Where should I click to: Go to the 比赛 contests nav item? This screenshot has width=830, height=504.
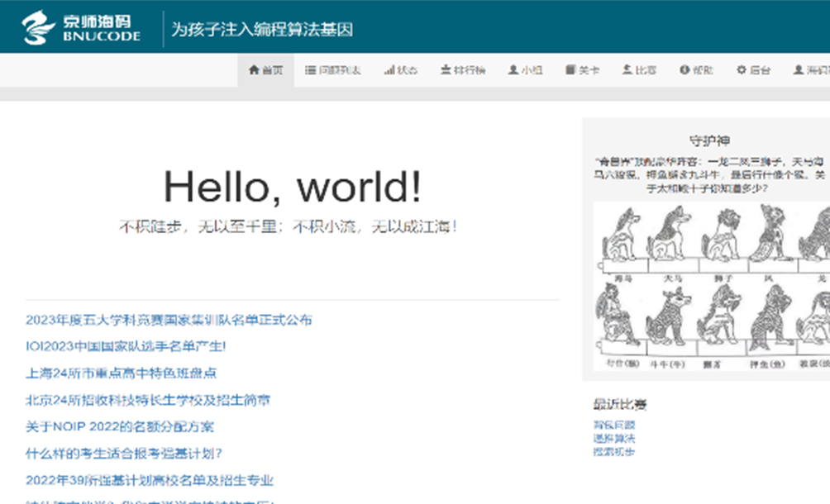(x=639, y=69)
